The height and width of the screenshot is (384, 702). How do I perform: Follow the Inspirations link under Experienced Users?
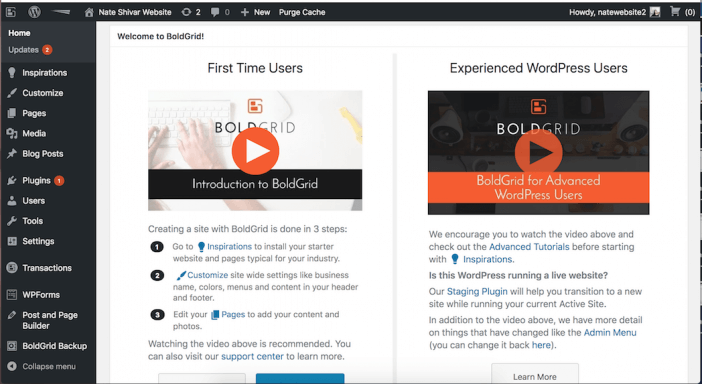pyautogui.click(x=488, y=259)
